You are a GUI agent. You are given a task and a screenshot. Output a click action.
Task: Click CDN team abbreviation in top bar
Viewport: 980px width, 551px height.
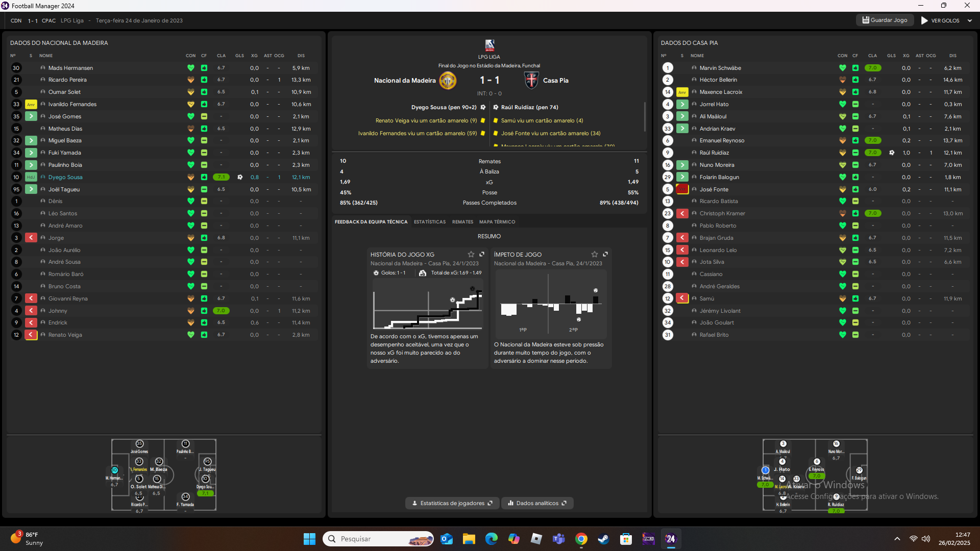coord(16,20)
